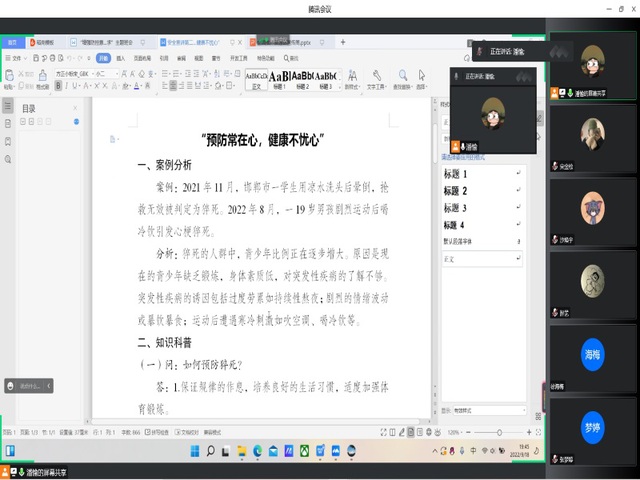Image resolution: width=640 pixels, height=480 pixels.
Task: Switch to the 插入 ribbon tab
Action: pos(121,58)
